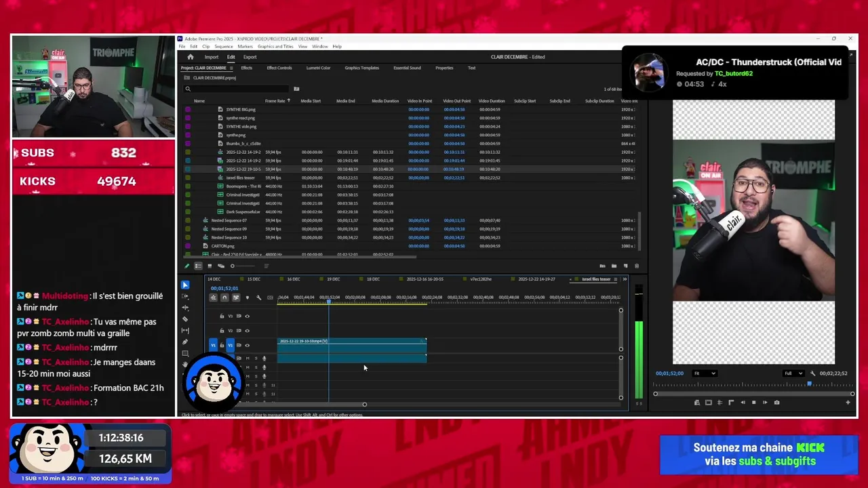
Task: Click the program monitor scrub bar playhead
Action: pyautogui.click(x=809, y=384)
